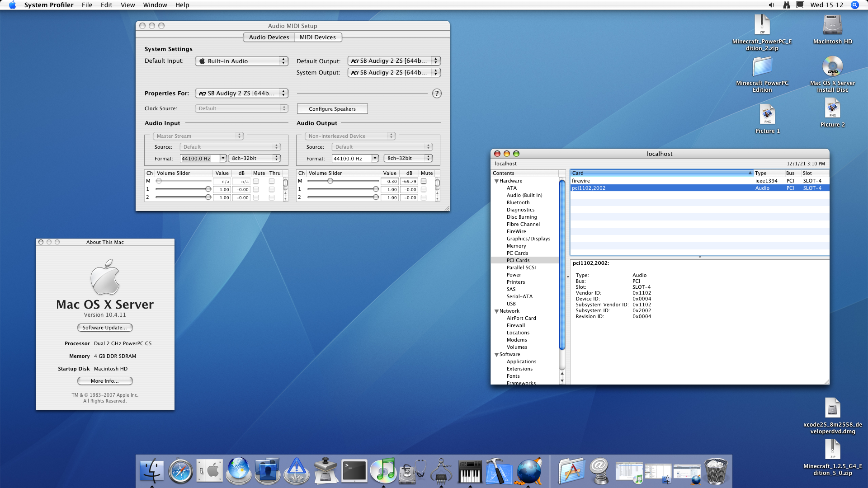Open the Window menu
868x488 pixels.
155,5
